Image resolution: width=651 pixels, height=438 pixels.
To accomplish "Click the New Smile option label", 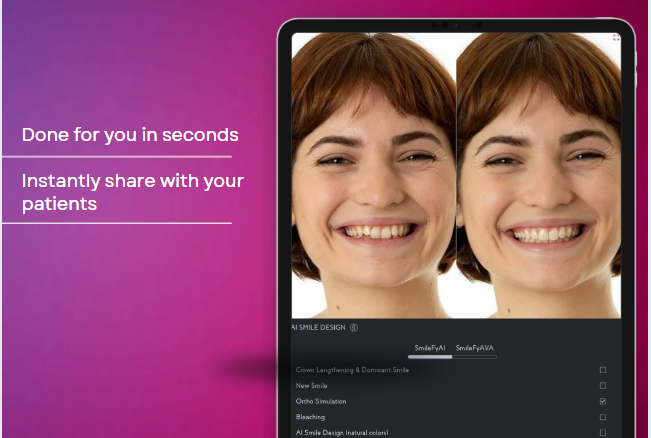I will coord(312,385).
